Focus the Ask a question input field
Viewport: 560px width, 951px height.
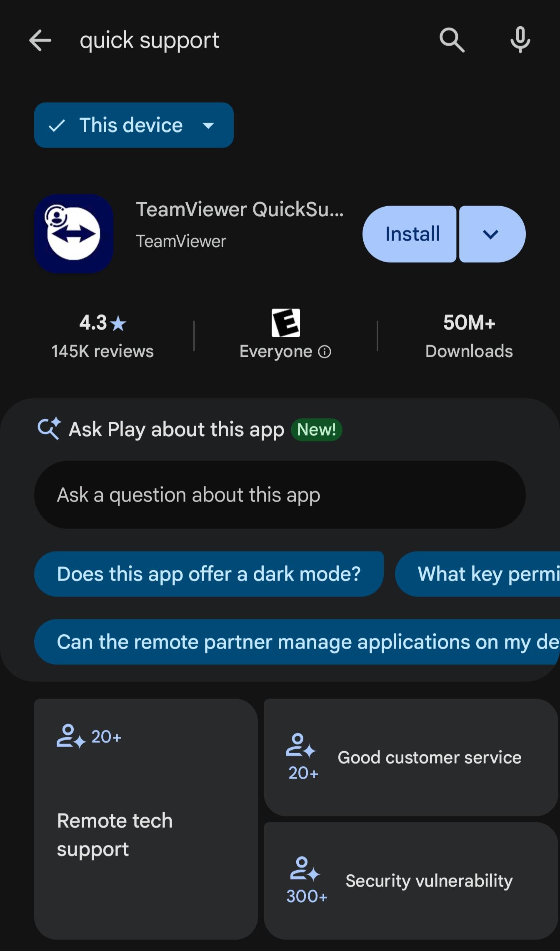point(280,495)
